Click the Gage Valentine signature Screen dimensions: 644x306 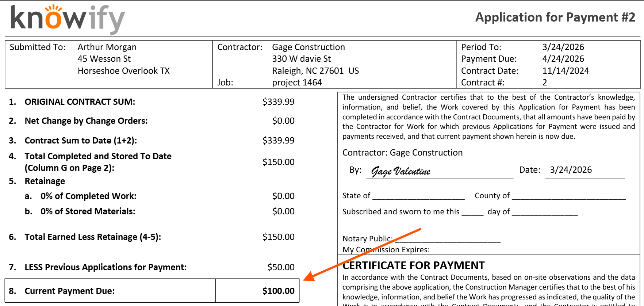click(x=401, y=171)
